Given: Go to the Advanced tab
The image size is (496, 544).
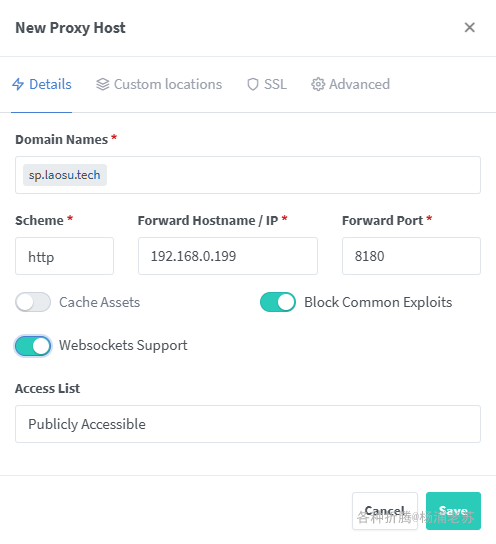Looking at the screenshot, I should pos(350,84).
